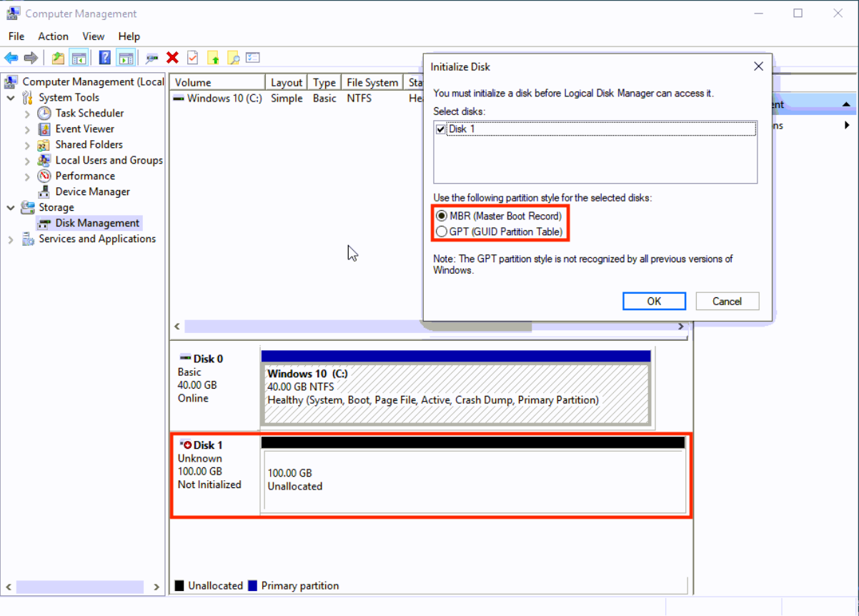Click the Performance icon in tree
The width and height of the screenshot is (859, 616).
44,176
